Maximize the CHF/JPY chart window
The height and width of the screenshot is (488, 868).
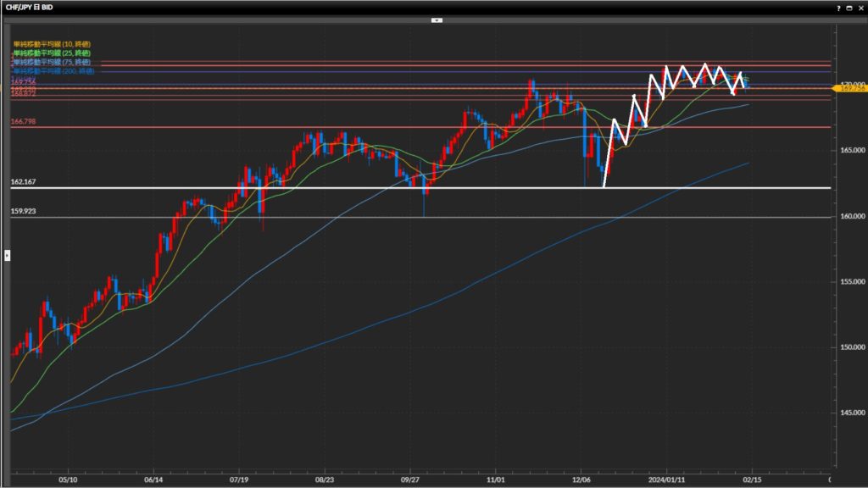849,7
